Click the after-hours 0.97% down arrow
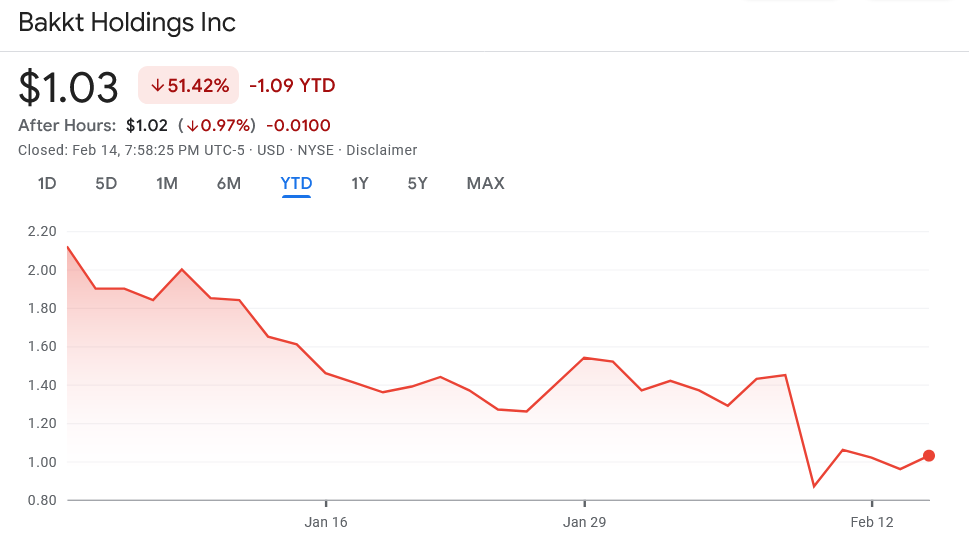The height and width of the screenshot is (537, 969). 192,126
